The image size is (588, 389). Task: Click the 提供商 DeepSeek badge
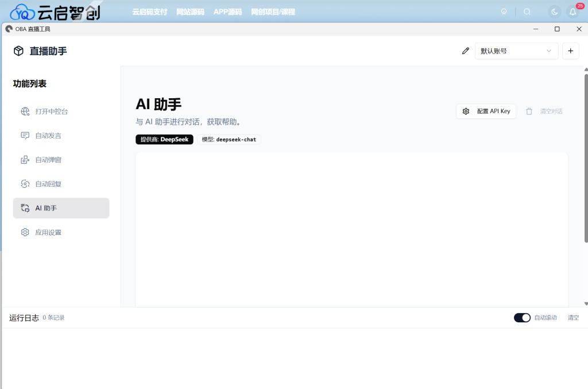pos(164,139)
